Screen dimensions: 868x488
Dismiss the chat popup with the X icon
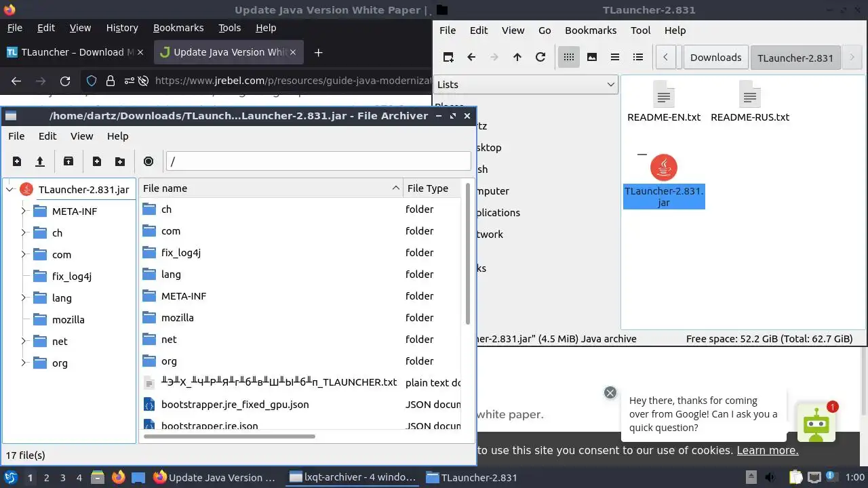(x=610, y=393)
